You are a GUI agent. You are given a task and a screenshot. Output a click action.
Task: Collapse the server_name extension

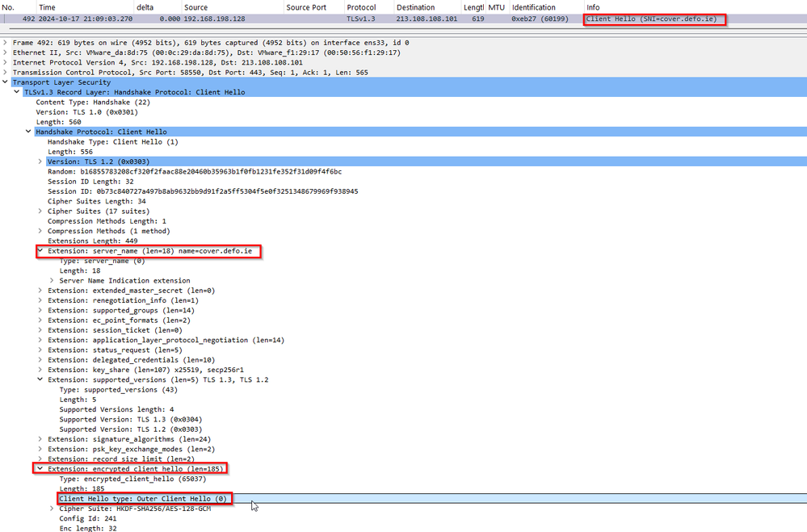tap(40, 251)
